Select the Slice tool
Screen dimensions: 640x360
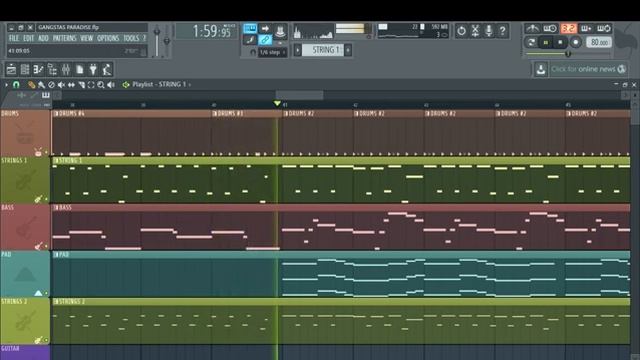(x=81, y=84)
